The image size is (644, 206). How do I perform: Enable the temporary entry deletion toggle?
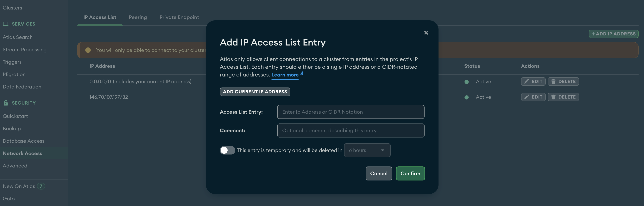227,150
